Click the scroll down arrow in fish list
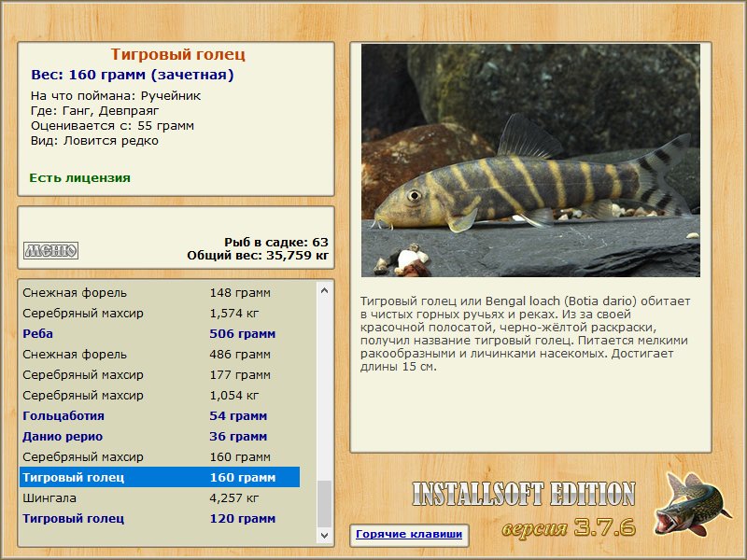The width and height of the screenshot is (747, 560). point(324,535)
